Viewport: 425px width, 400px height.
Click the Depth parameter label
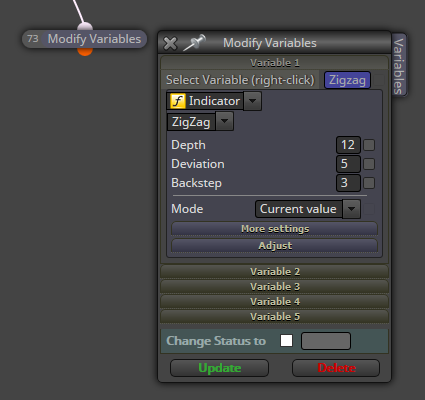coord(188,145)
